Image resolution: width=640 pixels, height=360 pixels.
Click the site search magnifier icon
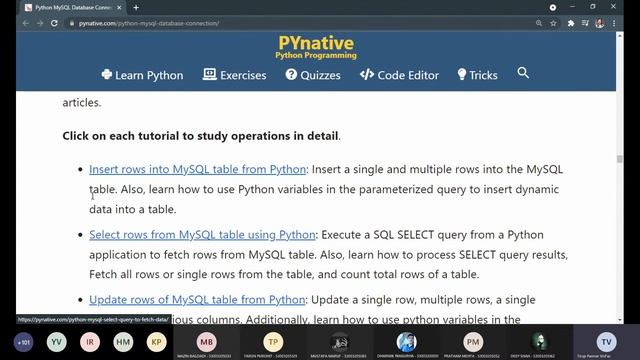(x=523, y=73)
